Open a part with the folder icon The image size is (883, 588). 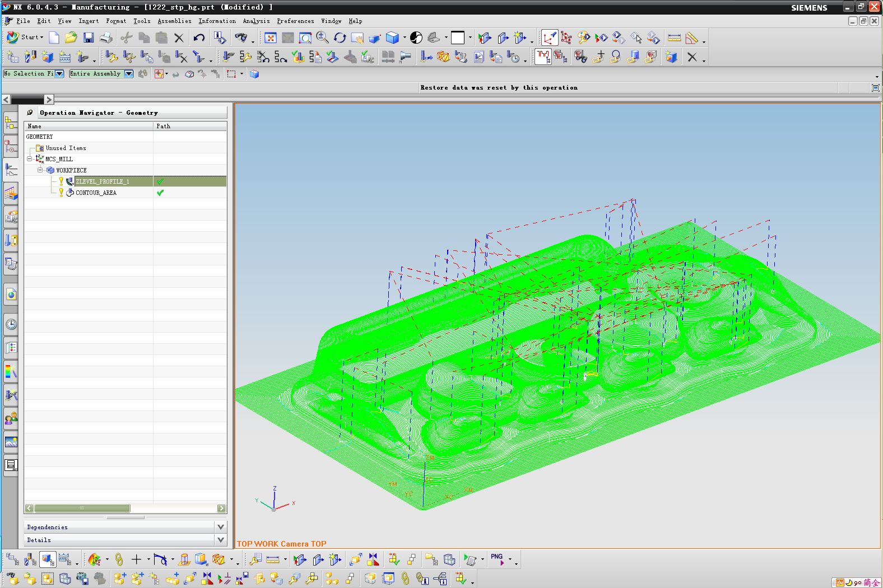71,38
